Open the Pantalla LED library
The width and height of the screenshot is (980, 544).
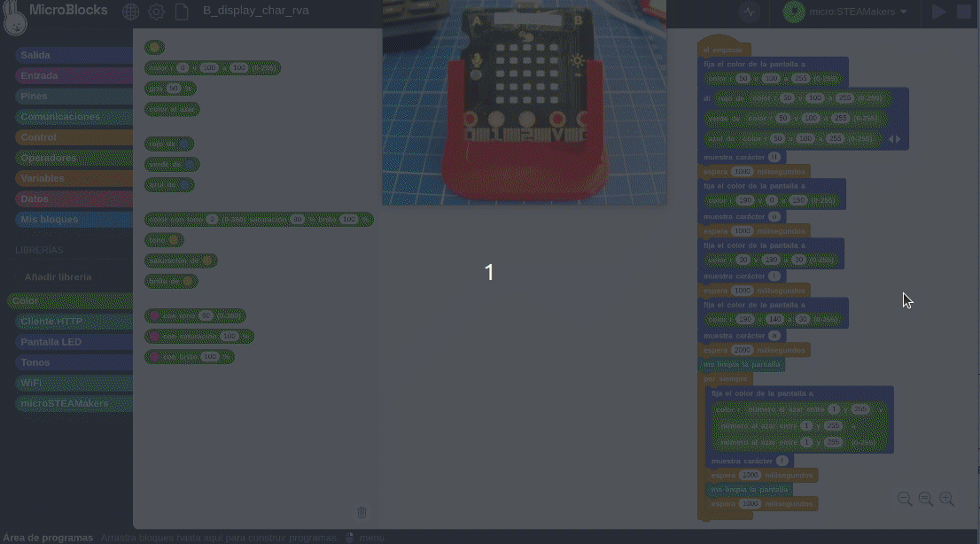pos(74,342)
